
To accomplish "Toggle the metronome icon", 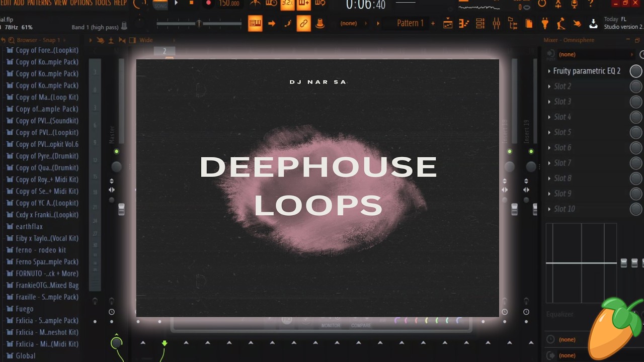I will [x=256, y=4].
